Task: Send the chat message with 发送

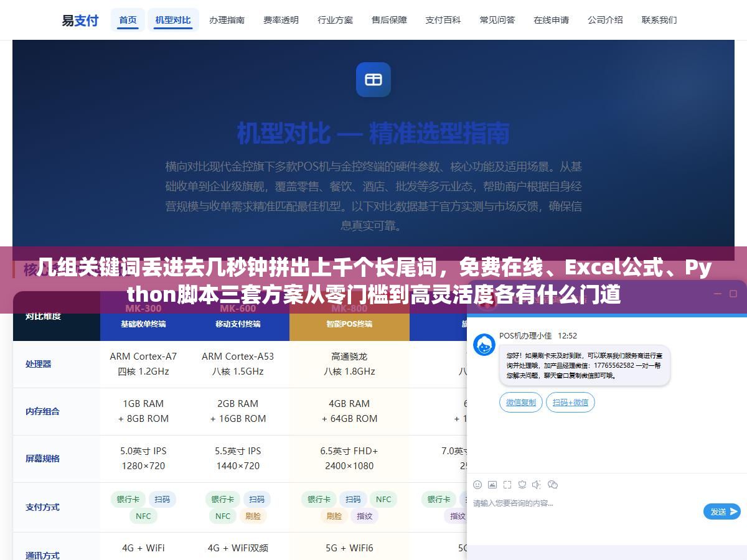Action: [722, 511]
